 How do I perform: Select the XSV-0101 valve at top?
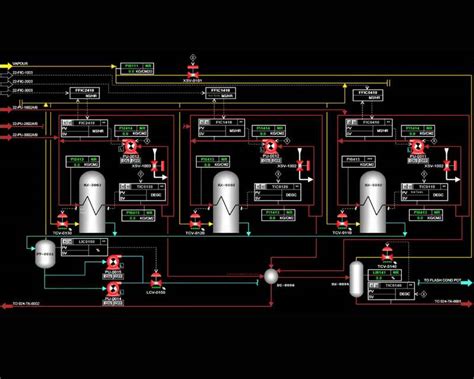(x=193, y=72)
